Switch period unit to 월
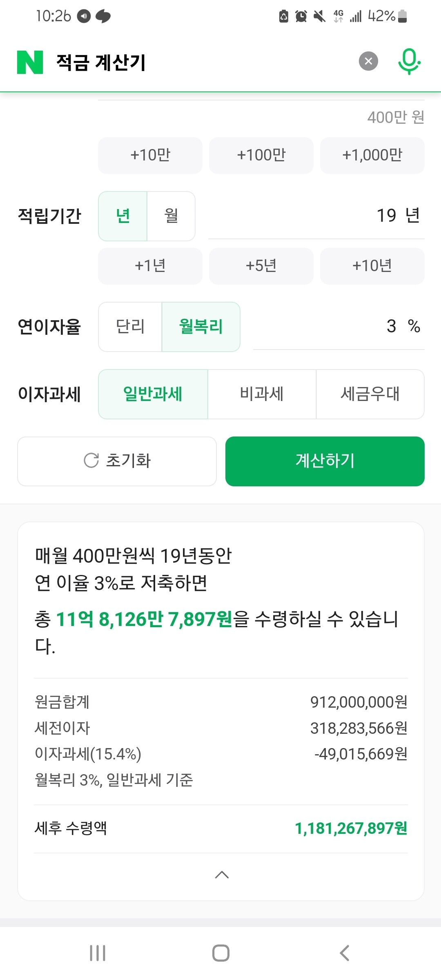441x980 pixels. click(171, 216)
